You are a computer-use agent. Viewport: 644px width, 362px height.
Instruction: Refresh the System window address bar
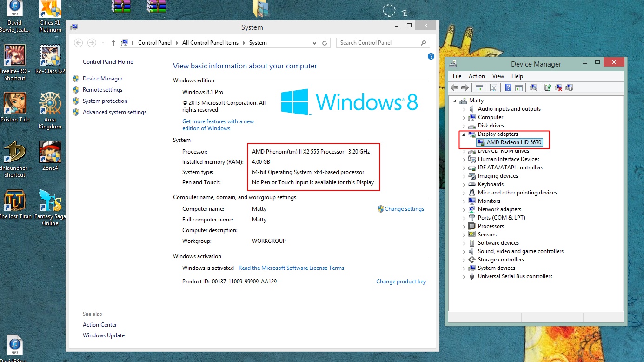pyautogui.click(x=325, y=43)
